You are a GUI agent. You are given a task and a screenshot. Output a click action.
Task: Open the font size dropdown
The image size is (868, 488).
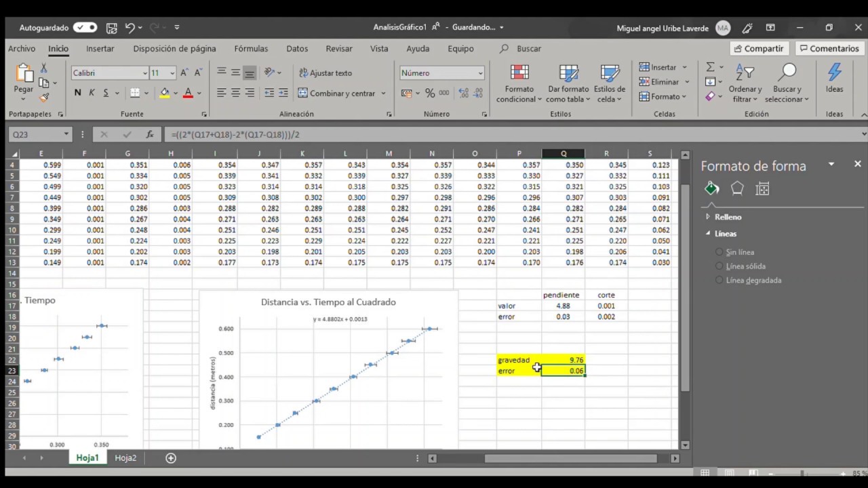[x=172, y=73]
